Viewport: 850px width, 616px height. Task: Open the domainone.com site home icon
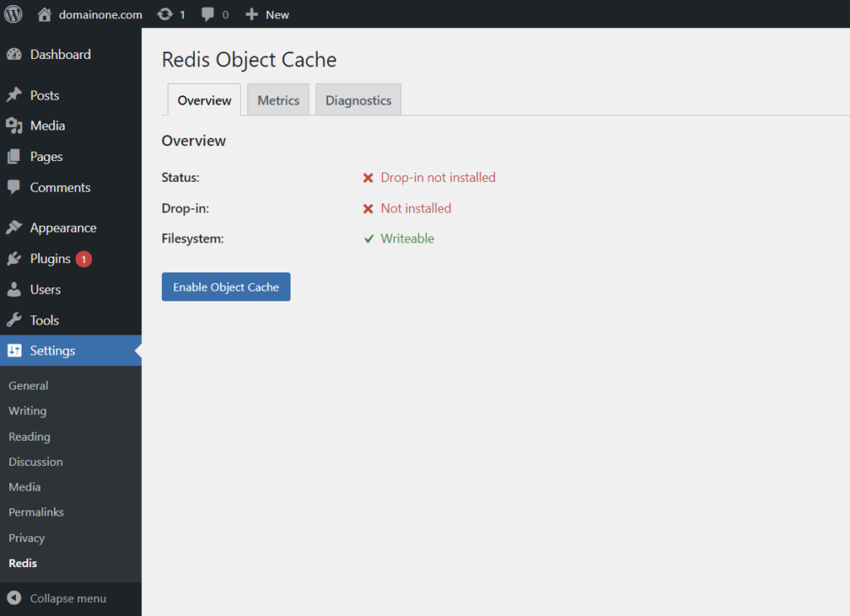tap(46, 14)
